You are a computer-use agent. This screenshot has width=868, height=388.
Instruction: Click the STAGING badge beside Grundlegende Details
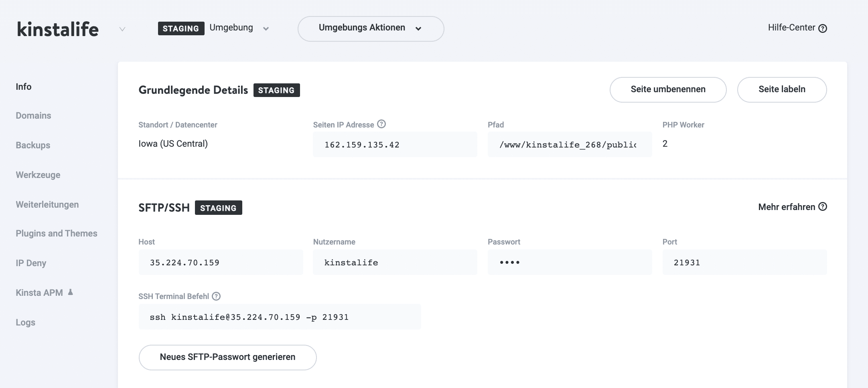277,90
